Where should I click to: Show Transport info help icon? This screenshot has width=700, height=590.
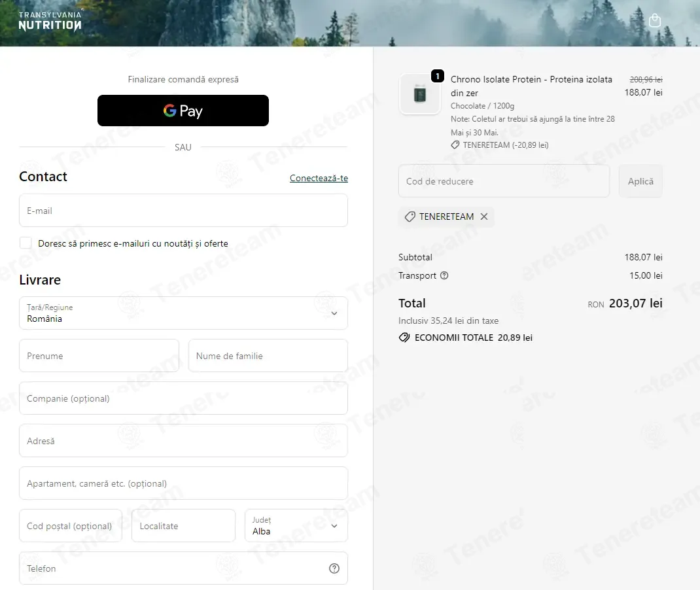click(x=444, y=275)
